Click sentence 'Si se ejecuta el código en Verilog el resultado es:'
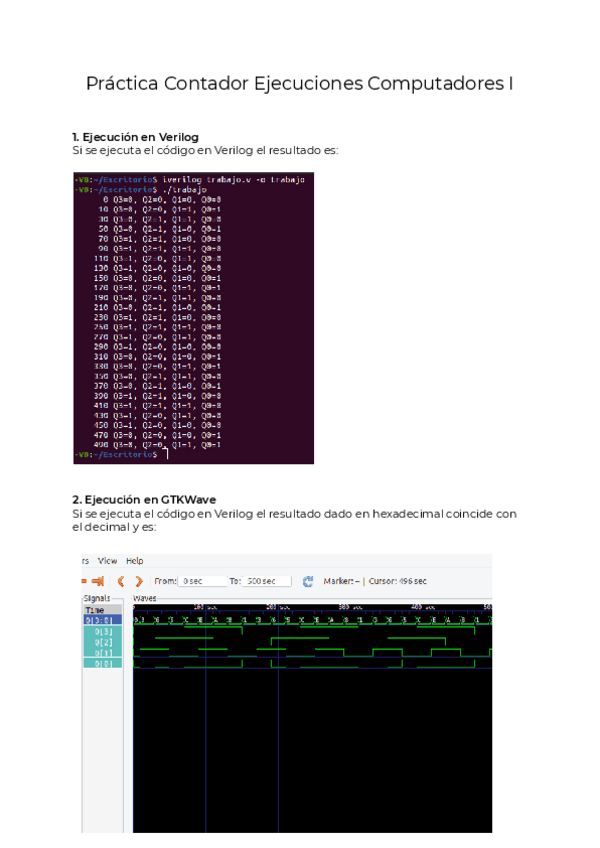Viewport: 600px width, 848px height. click(206, 150)
